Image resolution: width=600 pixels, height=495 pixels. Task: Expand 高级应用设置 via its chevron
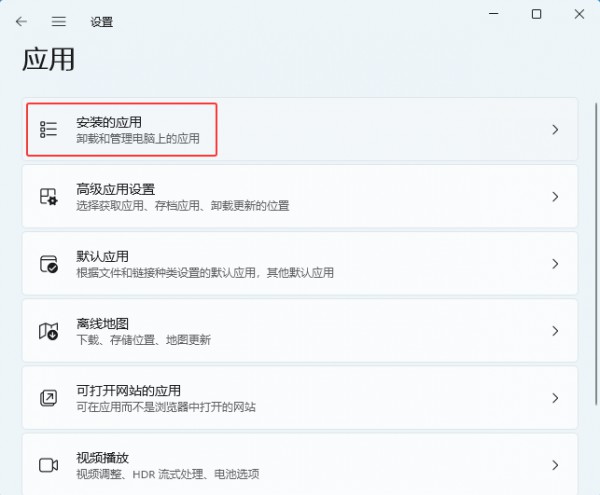[555, 197]
